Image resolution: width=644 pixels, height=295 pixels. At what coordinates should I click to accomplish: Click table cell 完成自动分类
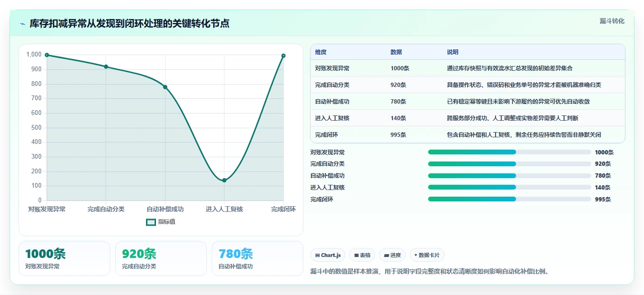[x=332, y=85]
